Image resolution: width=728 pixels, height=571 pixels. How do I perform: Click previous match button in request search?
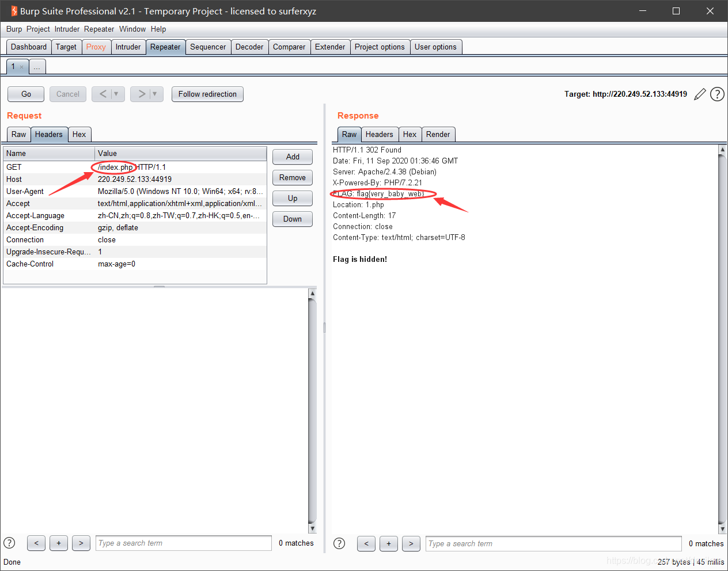(36, 543)
